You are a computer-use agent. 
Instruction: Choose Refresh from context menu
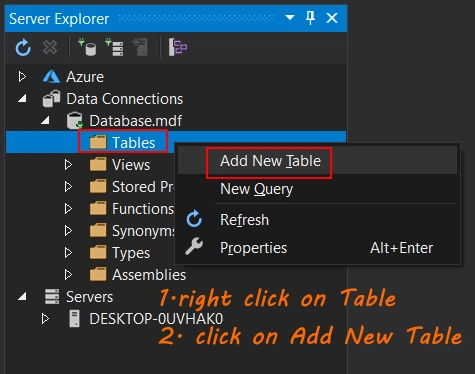[317, 220]
